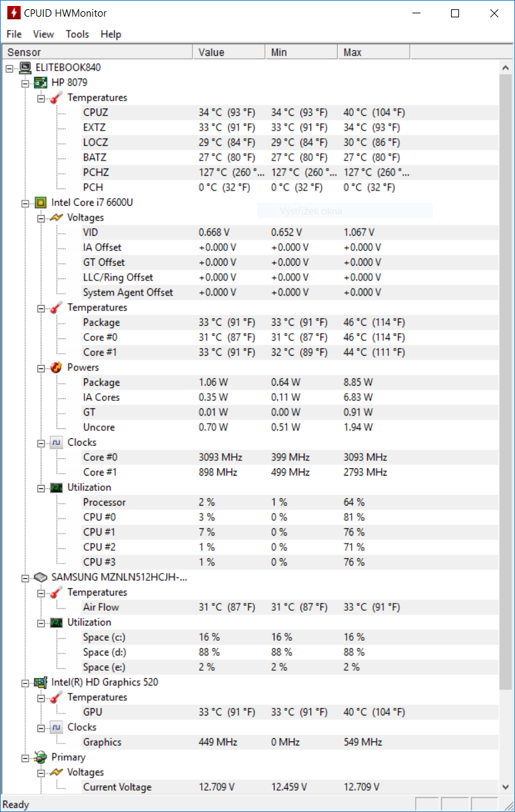Click the Primary battery icon

click(41, 757)
